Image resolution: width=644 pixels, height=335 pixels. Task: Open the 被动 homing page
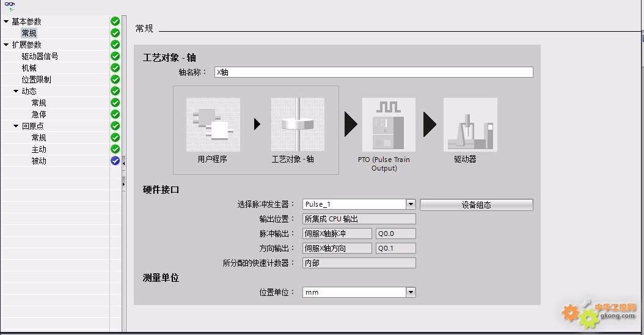pyautogui.click(x=38, y=161)
